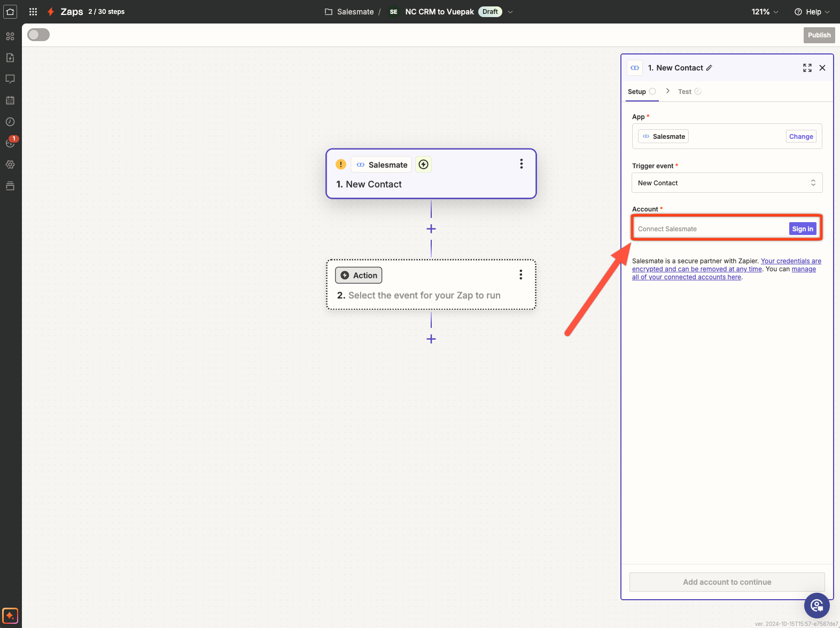Open the three-dot menu on Action step
This screenshot has width=840, height=628.
point(520,274)
